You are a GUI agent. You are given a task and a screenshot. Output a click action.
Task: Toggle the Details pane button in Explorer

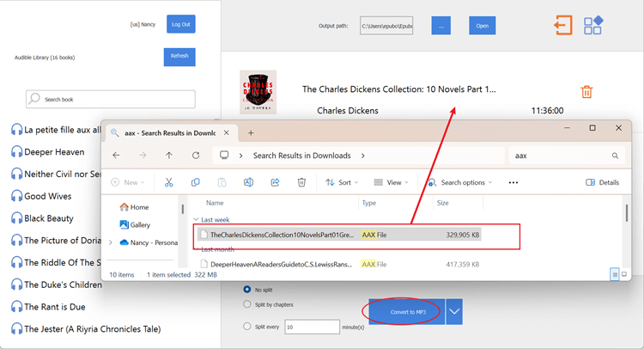point(603,182)
